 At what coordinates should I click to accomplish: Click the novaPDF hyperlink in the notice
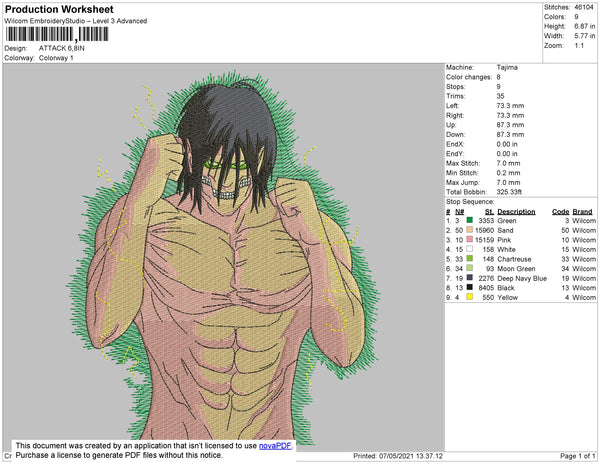275,446
